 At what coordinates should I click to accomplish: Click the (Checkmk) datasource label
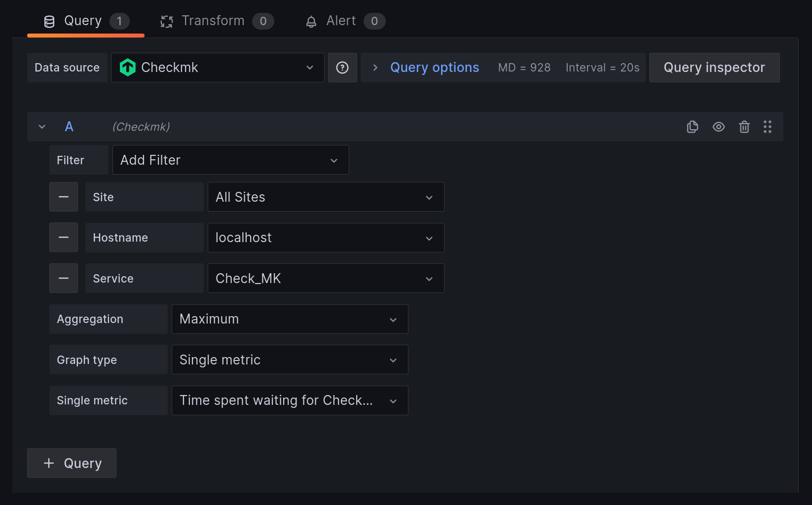point(141,127)
